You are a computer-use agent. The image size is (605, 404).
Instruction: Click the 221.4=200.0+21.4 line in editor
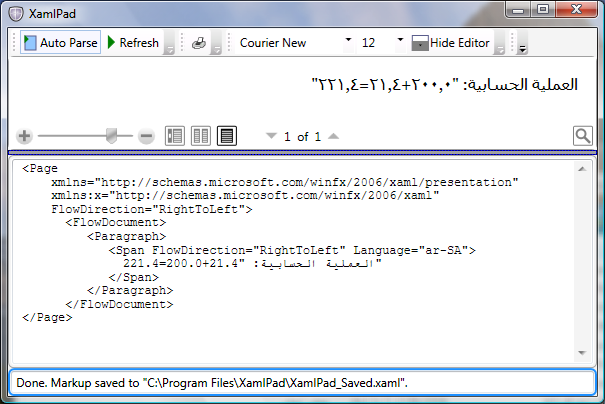252,264
